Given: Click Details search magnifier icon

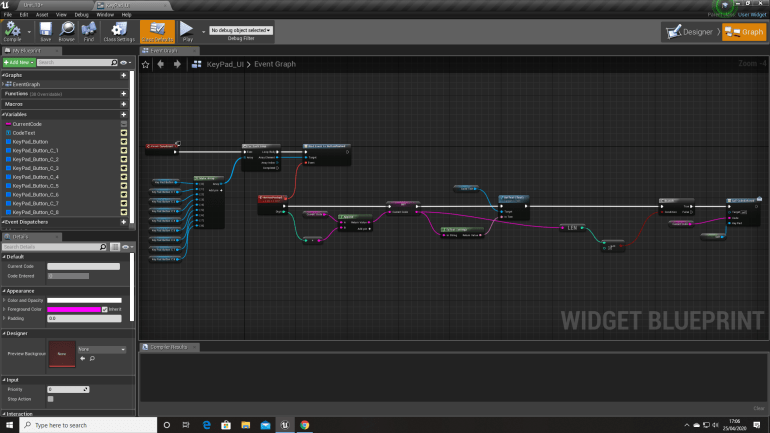Looking at the screenshot, I should 103,247.
